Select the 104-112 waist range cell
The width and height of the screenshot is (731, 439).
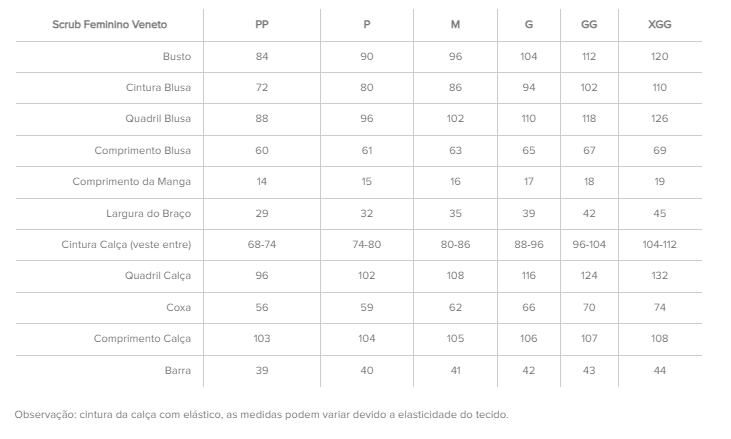660,245
